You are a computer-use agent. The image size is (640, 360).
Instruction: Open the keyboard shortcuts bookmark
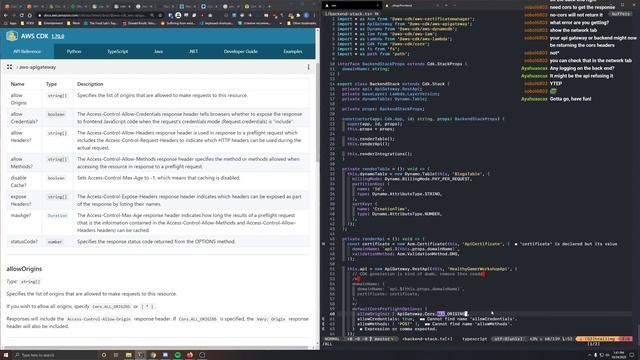tap(218, 23)
